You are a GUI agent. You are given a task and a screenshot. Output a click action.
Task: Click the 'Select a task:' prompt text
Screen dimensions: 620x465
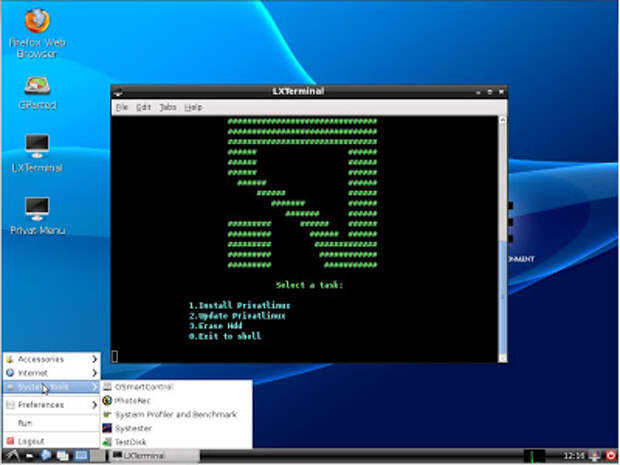click(309, 285)
